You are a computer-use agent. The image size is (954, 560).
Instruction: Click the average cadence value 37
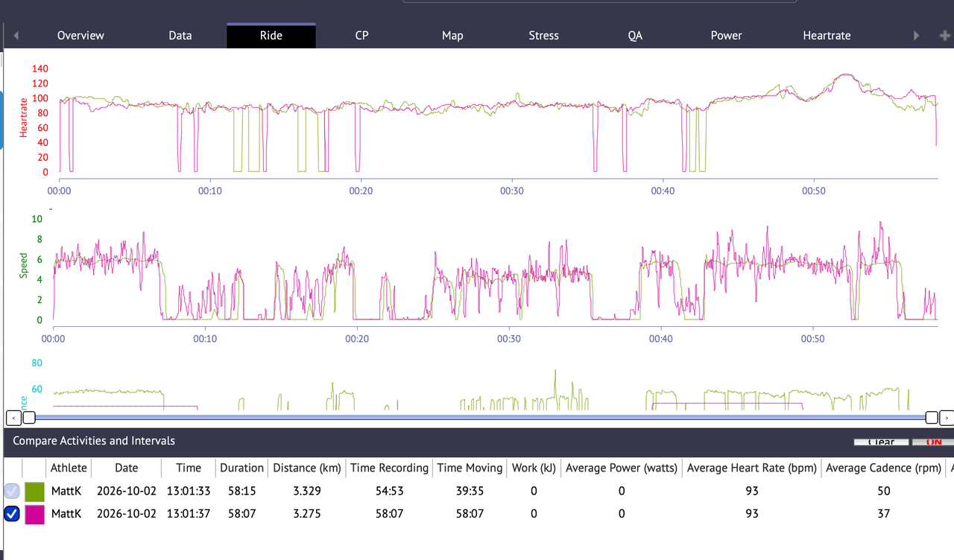click(x=883, y=513)
